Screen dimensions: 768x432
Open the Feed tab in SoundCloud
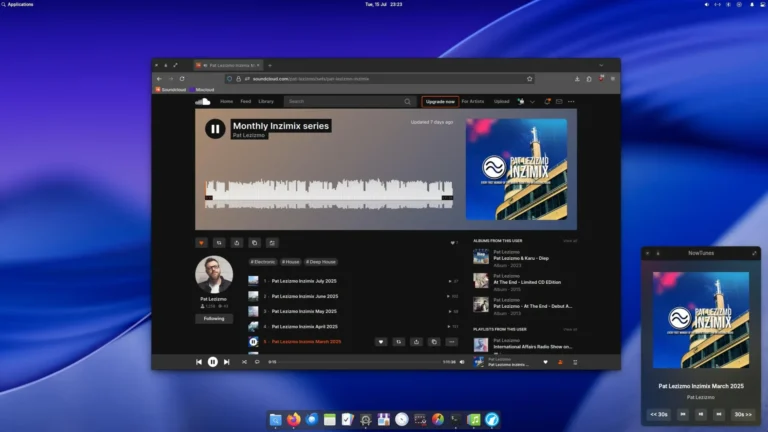click(x=245, y=101)
